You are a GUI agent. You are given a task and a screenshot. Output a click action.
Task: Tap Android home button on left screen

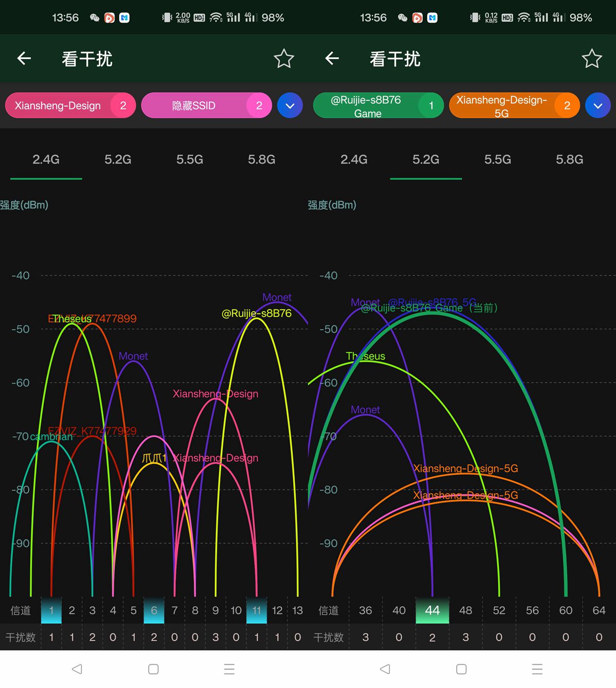tap(153, 669)
